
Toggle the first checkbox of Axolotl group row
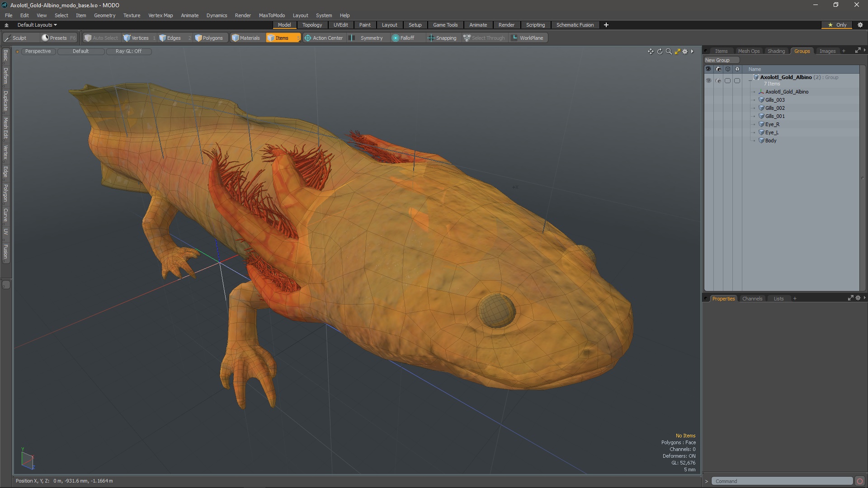point(727,80)
